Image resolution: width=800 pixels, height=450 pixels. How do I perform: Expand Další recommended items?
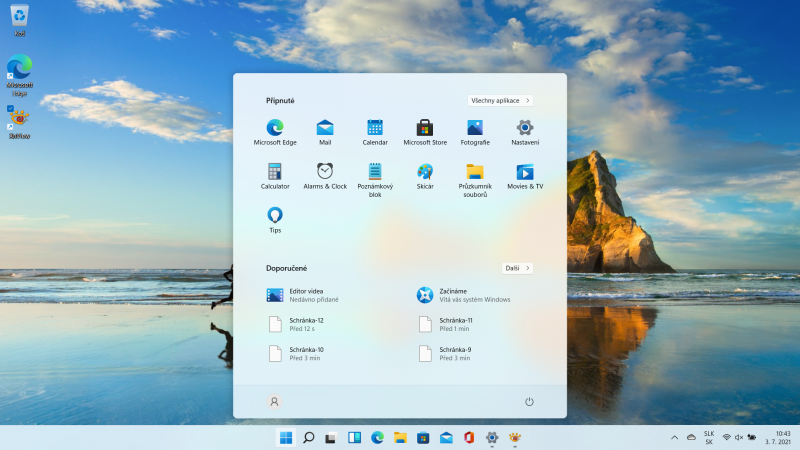click(x=517, y=268)
